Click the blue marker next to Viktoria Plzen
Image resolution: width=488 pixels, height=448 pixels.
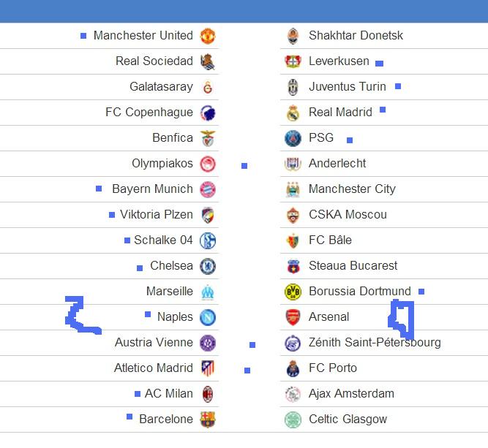pos(112,215)
